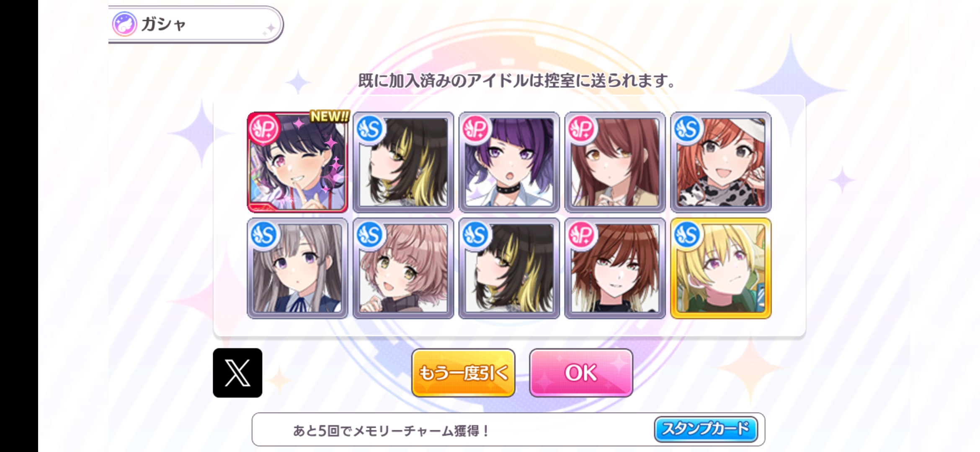Screen dimensions: 980x452
Task: Click the ガシャ header label
Action: click(x=163, y=24)
